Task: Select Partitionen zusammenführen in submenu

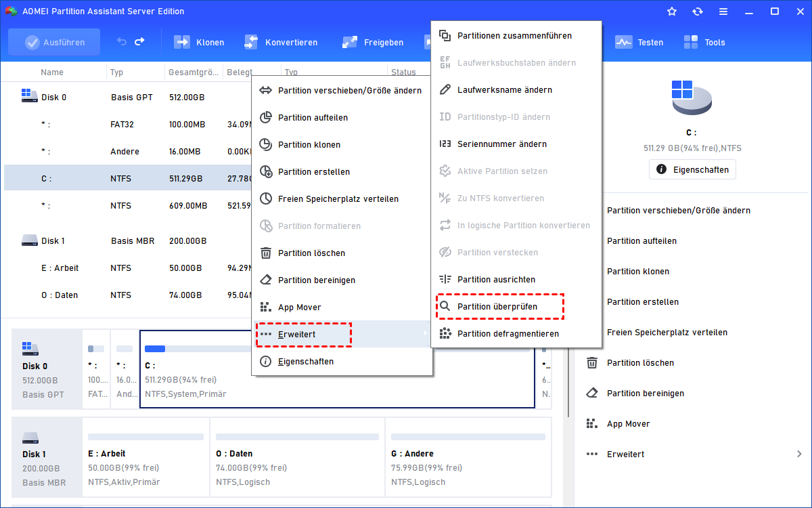Action: coord(516,35)
